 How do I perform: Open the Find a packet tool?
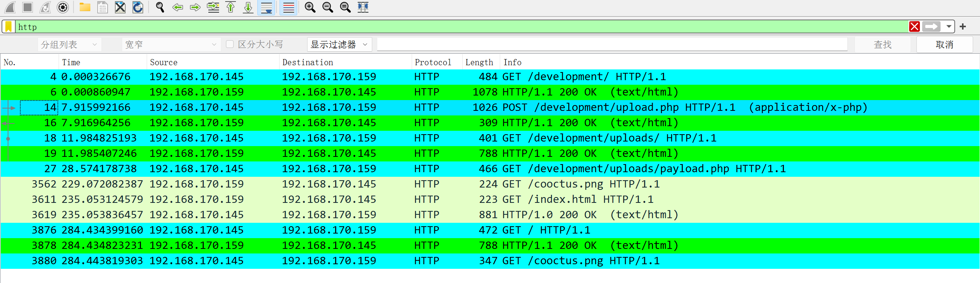[x=160, y=7]
